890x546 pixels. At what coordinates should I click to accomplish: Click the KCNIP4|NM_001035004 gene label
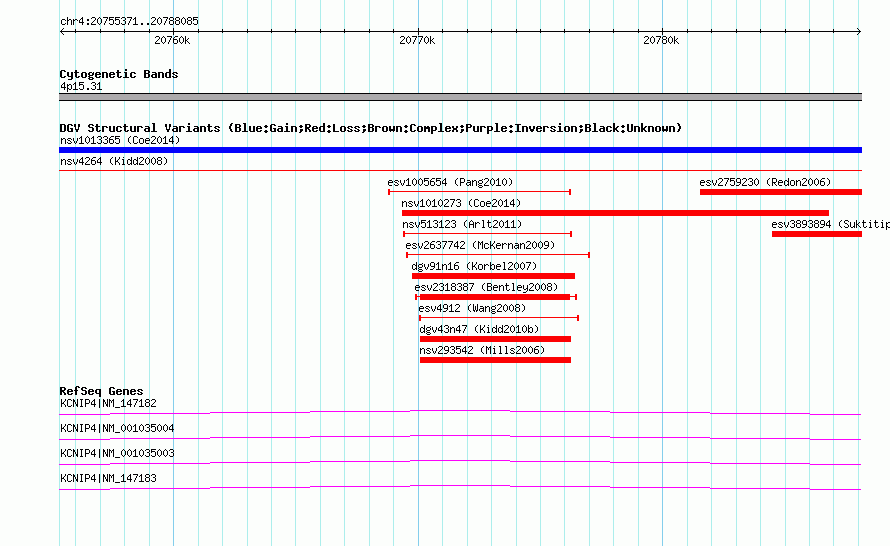pos(117,429)
